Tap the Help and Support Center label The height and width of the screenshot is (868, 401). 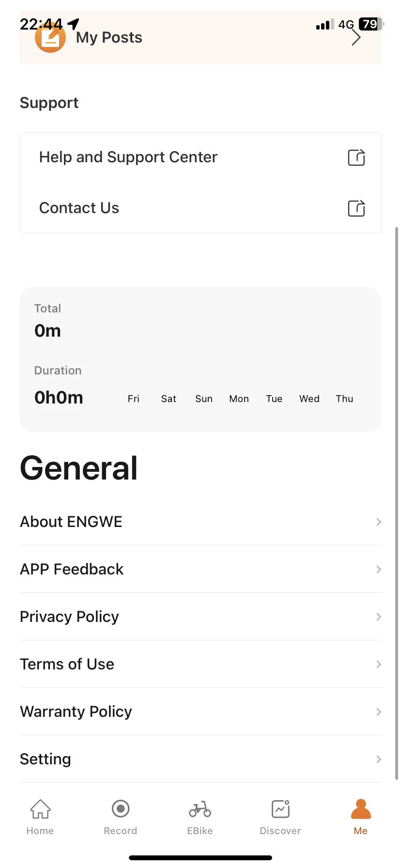[x=128, y=157]
